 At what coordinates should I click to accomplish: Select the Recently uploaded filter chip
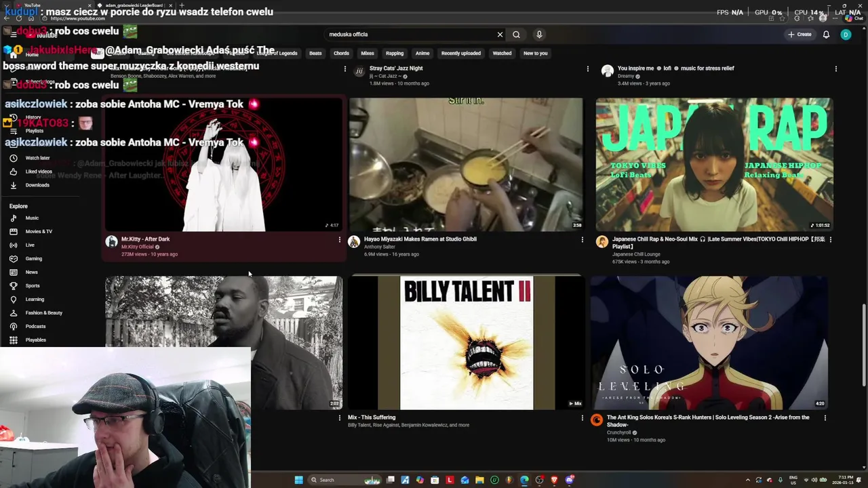(x=461, y=54)
